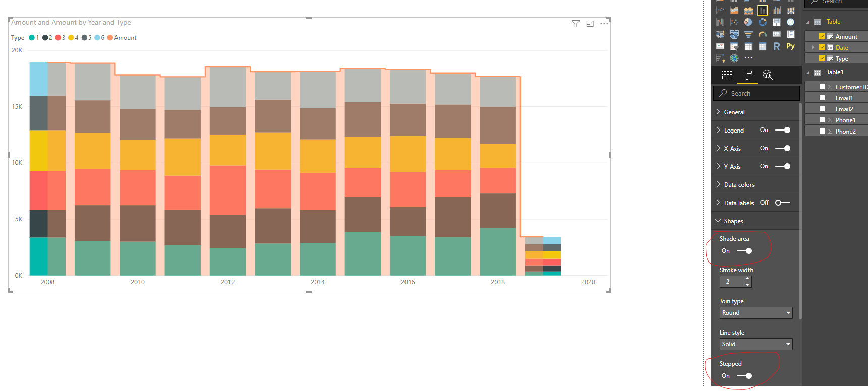Screen dimensions: 868x391
Task: Expand the Date field hierarchy
Action: tap(813, 48)
